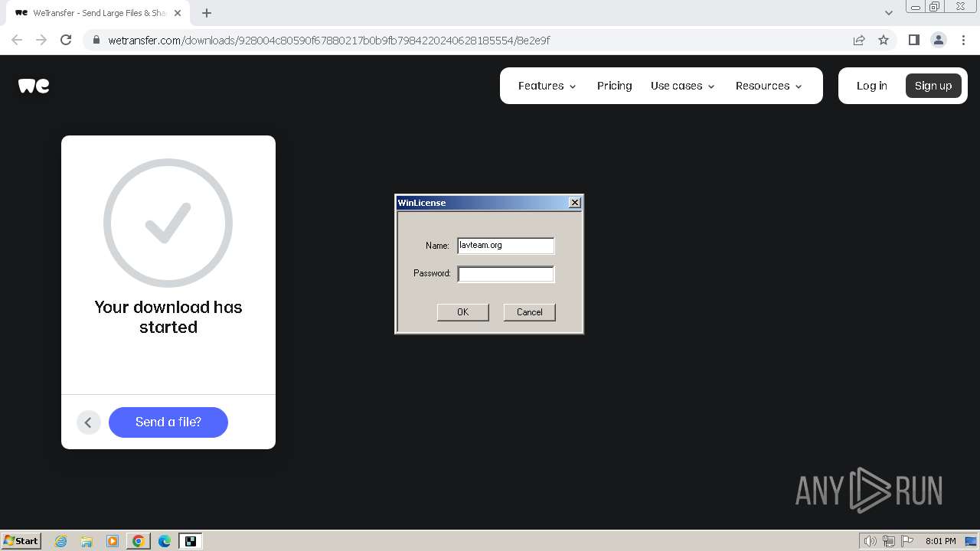View site information padlock icon
Viewport: 980px width, 551px height.
coord(96,40)
